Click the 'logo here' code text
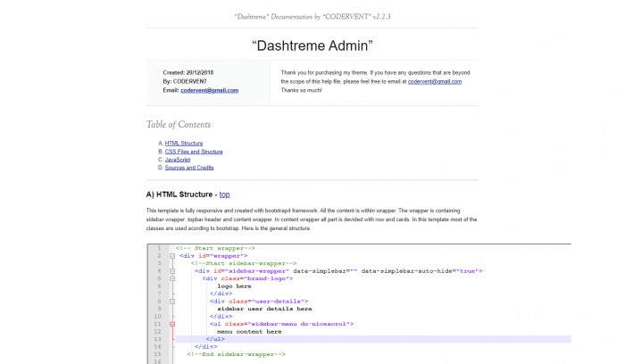The width and height of the screenshot is (625, 364). 236,285
